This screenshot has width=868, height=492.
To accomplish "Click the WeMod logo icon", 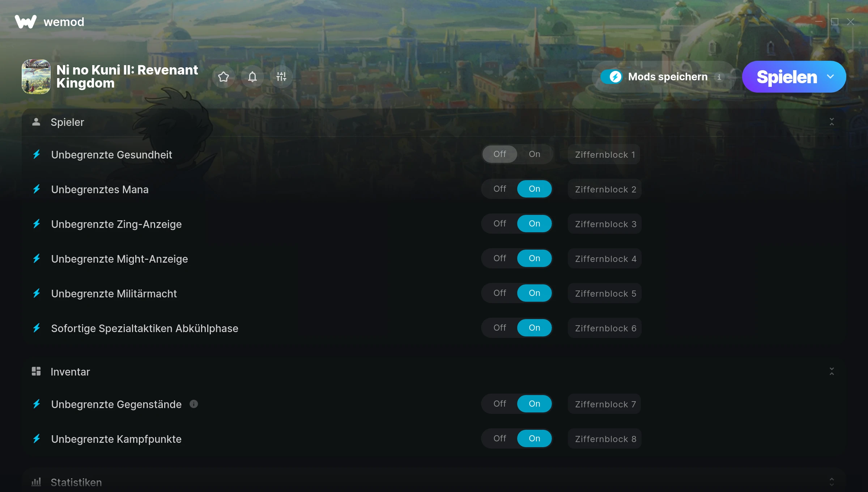I will coord(26,22).
